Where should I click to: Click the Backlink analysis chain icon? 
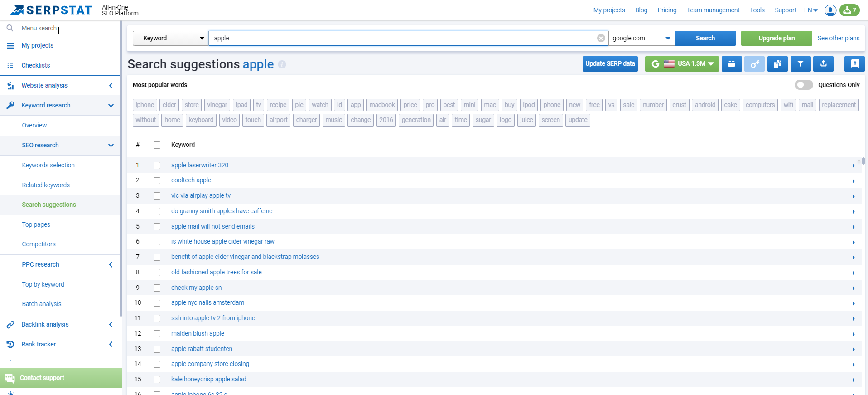[10, 324]
